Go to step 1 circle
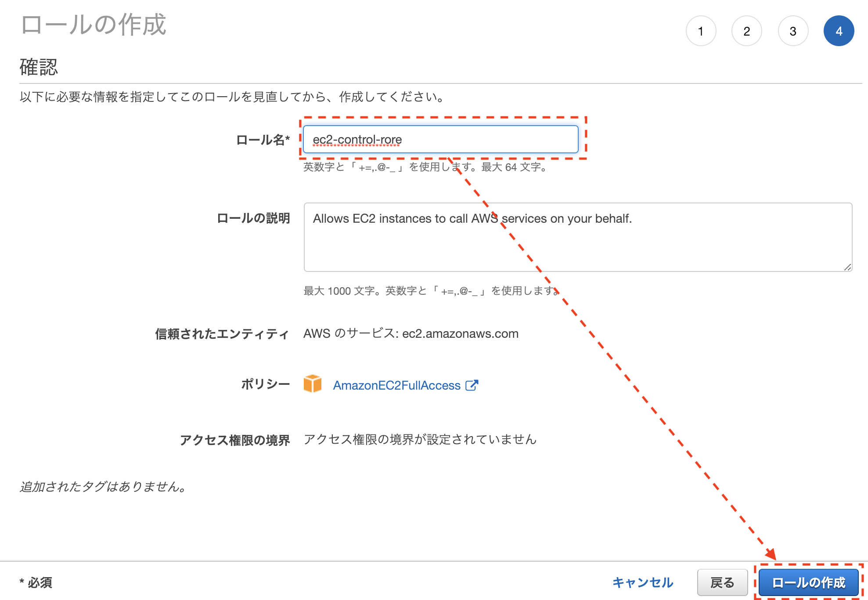868x600 pixels. click(701, 31)
